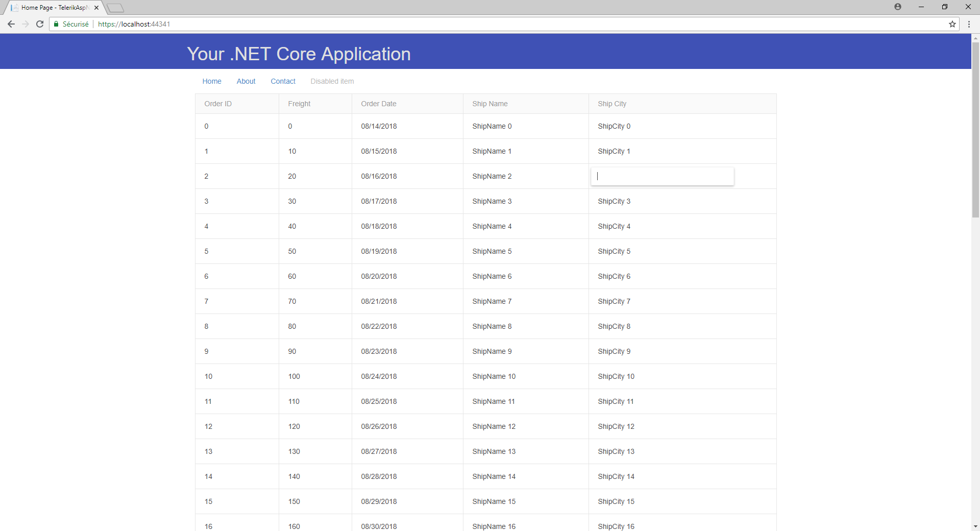Viewport: 980px width, 531px height.
Task: Focus the Ship City edit box in the Order ID 2 row
Action: pos(662,176)
